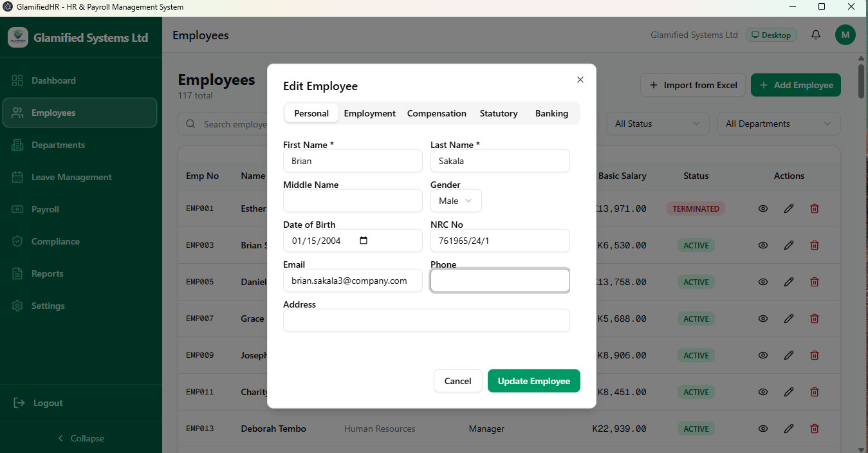
Task: Switch to the Compensation tab
Action: (437, 113)
